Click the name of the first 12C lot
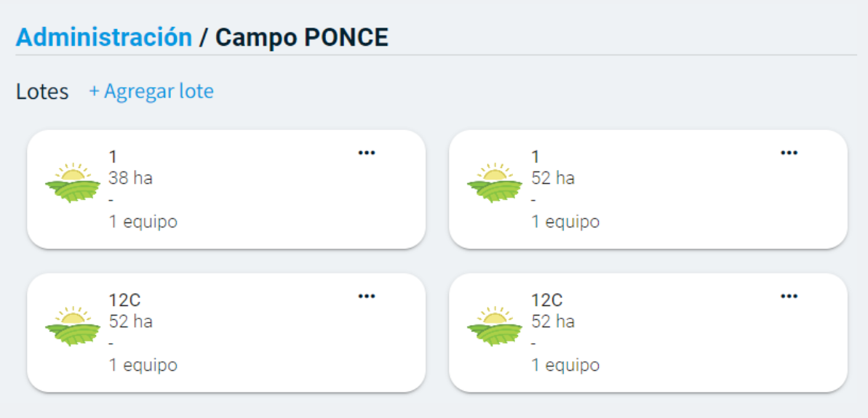This screenshot has width=868, height=418. pyautogui.click(x=124, y=300)
